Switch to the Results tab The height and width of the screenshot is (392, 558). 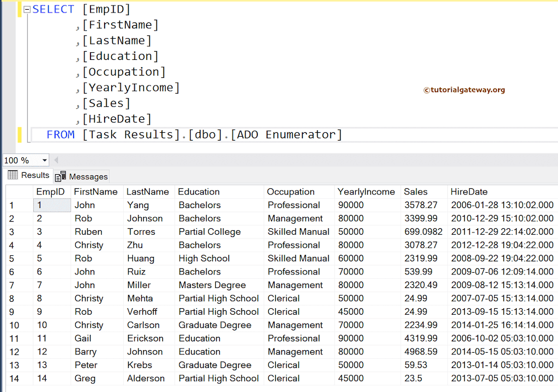tap(34, 175)
